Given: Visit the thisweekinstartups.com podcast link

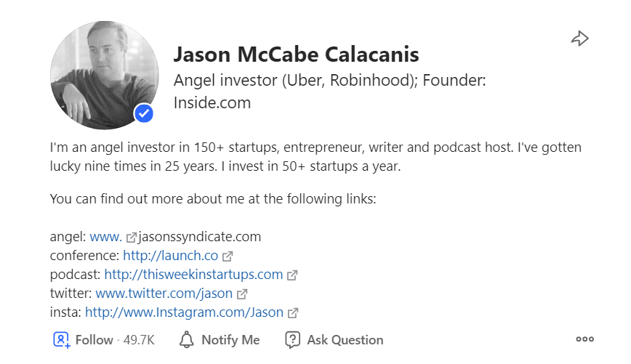Looking at the screenshot, I should pyautogui.click(x=193, y=275).
